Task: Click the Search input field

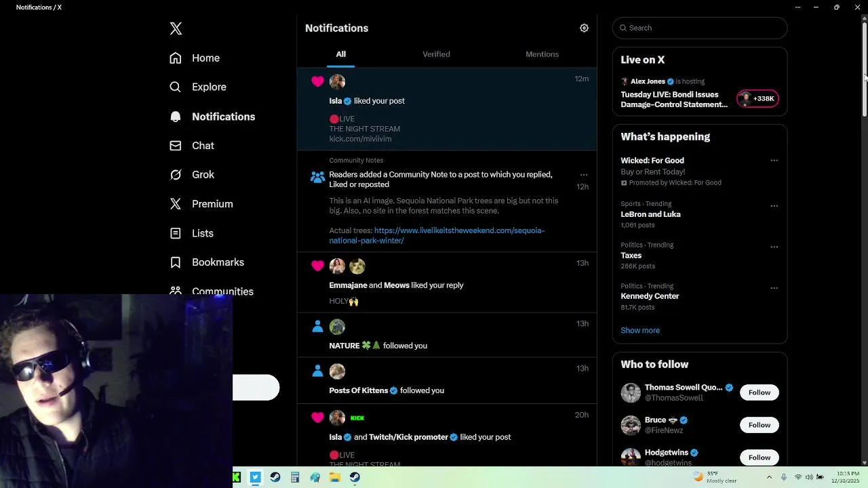Action: pyautogui.click(x=700, y=28)
